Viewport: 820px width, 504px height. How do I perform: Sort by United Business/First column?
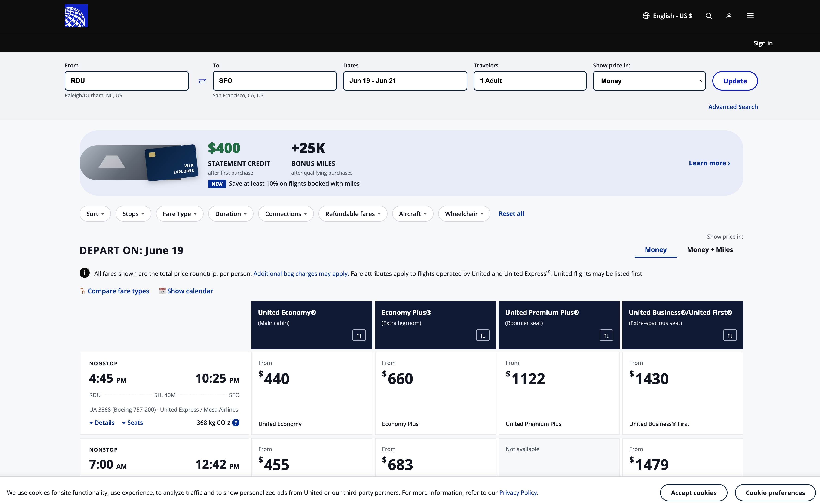[x=730, y=335]
